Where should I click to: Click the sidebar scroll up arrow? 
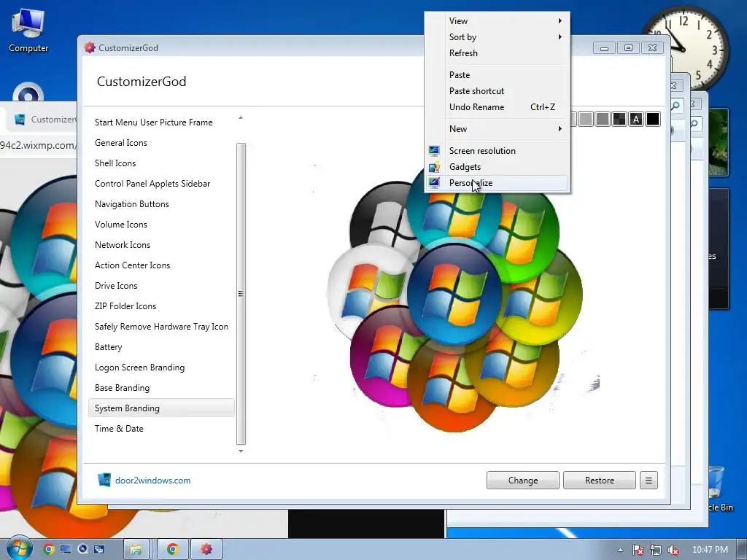point(241,117)
